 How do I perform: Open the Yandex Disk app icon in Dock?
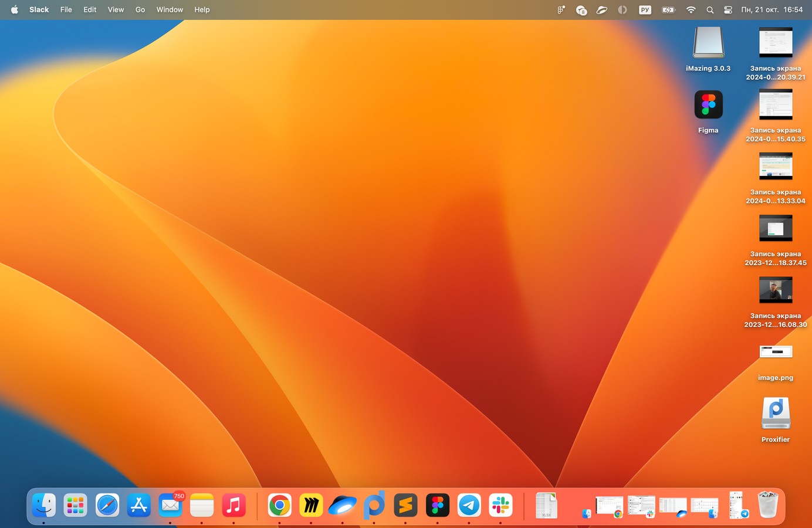tap(343, 505)
